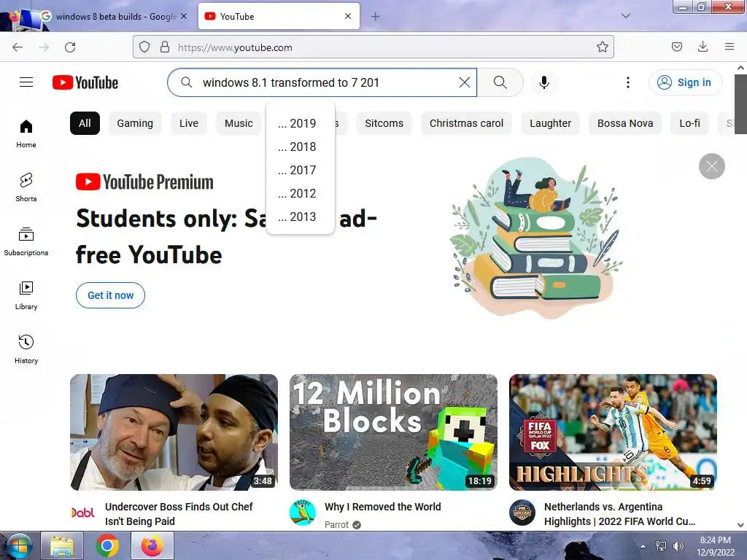Close the windows 8 beta builds tab
The height and width of the screenshot is (560, 747).
tap(184, 16)
